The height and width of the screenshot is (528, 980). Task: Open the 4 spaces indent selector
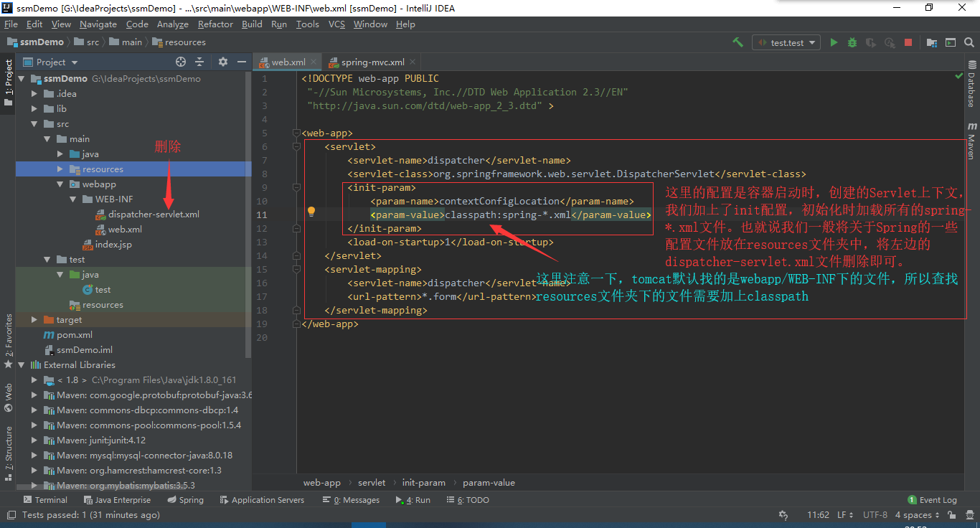(917, 515)
